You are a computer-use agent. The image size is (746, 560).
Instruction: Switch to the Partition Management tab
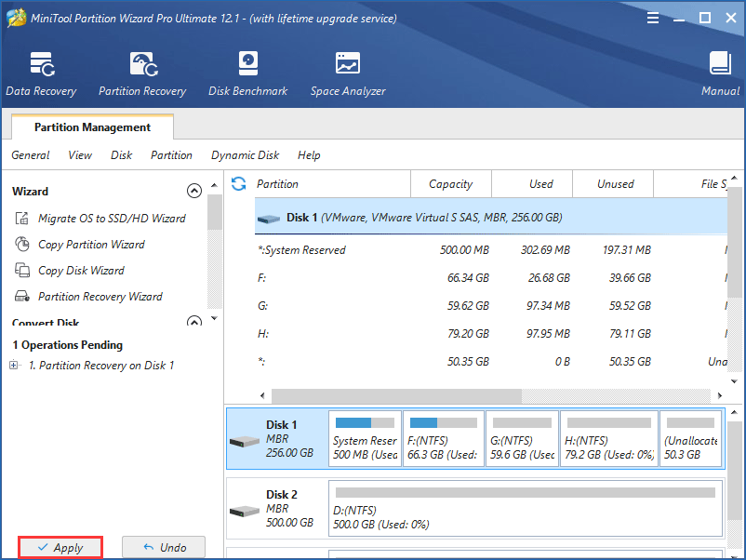coord(92,127)
